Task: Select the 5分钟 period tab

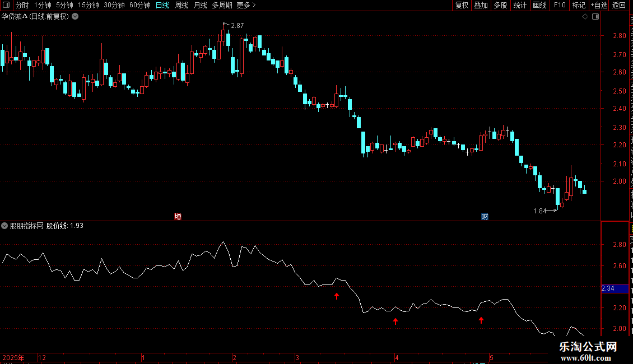Action: (x=64, y=5)
